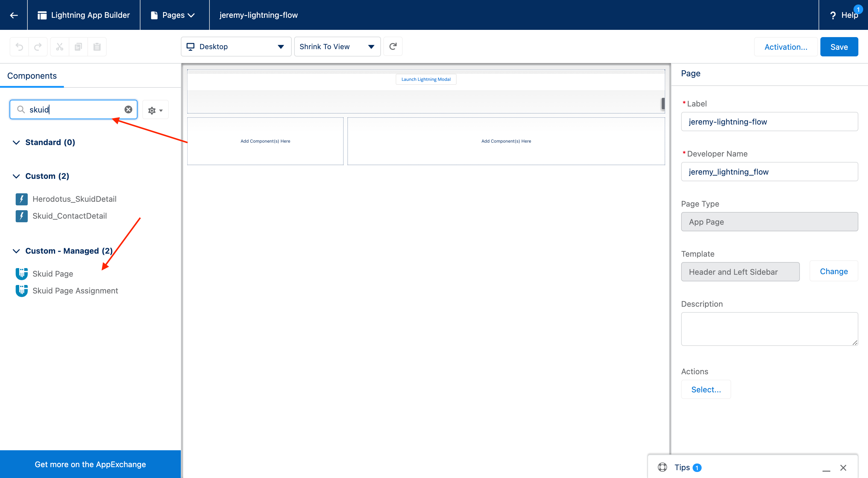This screenshot has width=868, height=478.
Task: Open the Shrink To View dropdown
Action: (370, 46)
